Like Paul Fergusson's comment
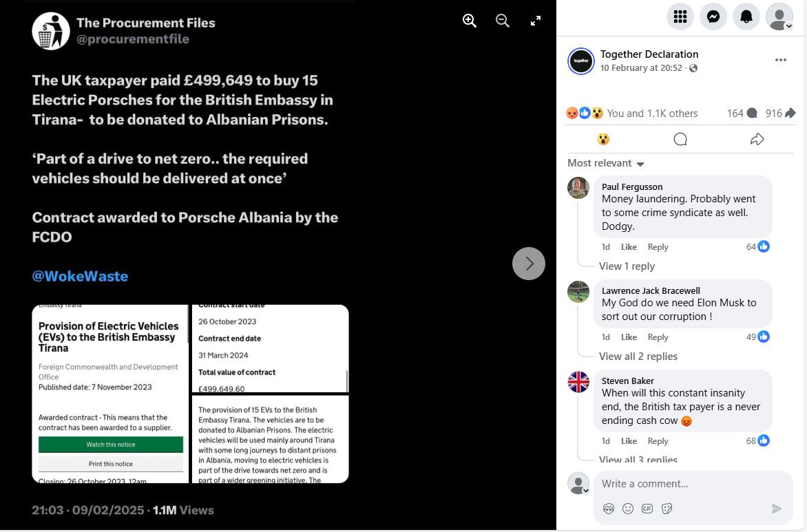The width and height of the screenshot is (807, 532). 629,247
